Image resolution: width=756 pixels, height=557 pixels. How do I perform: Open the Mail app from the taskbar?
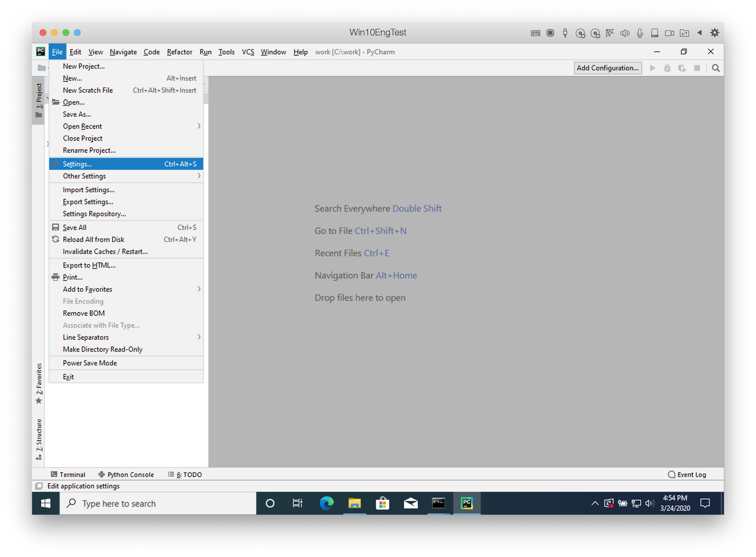pos(411,503)
